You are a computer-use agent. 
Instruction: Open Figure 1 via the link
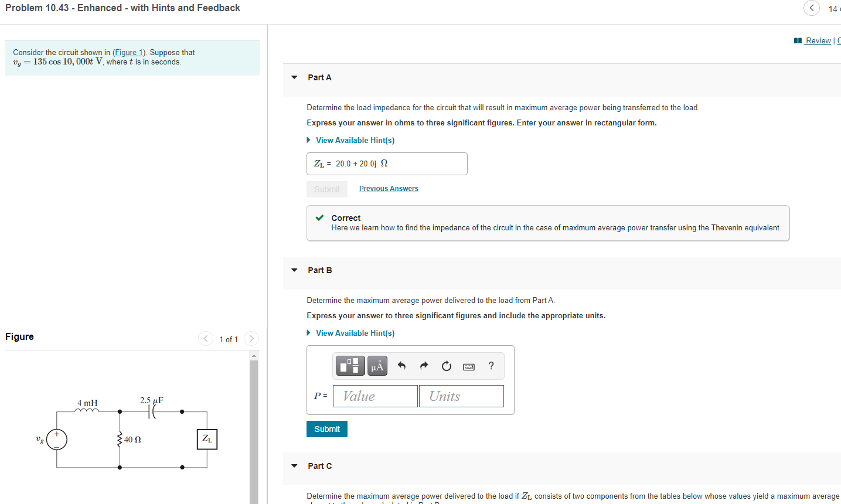[128, 52]
